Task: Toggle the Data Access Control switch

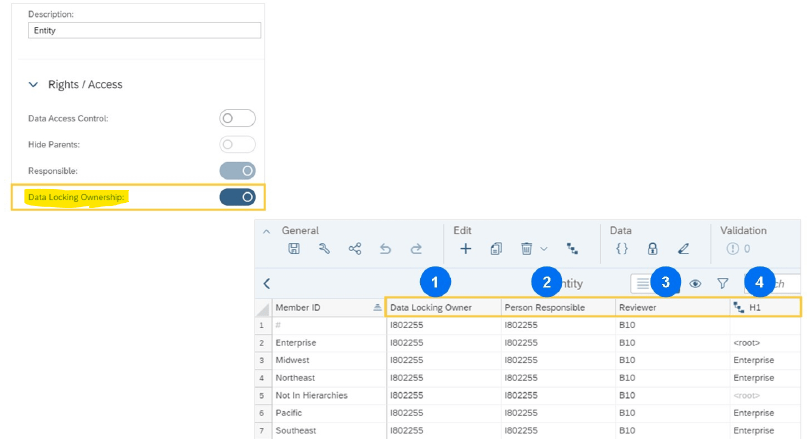Action: 237,118
